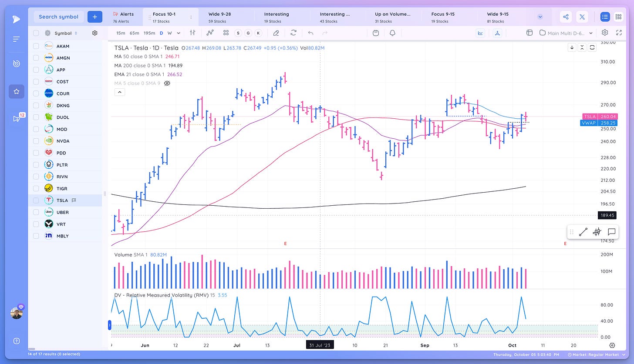Switch to grid view layout icon

pyautogui.click(x=618, y=17)
